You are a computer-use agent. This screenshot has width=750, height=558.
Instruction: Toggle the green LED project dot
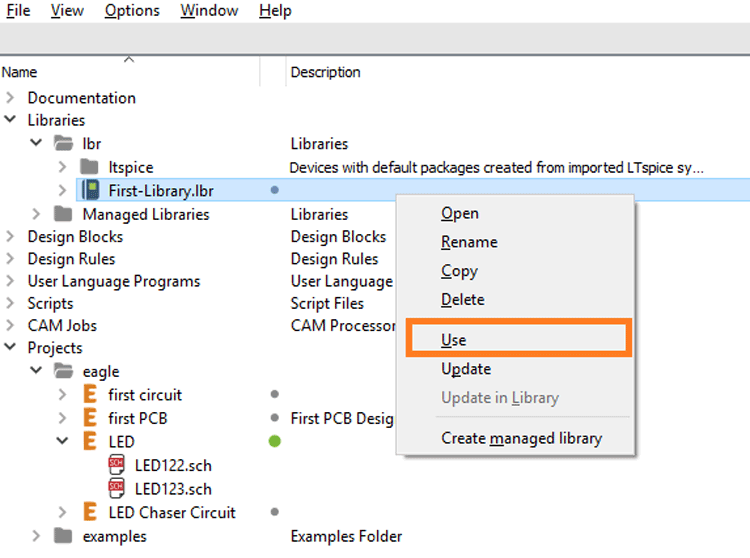pyautogui.click(x=275, y=441)
